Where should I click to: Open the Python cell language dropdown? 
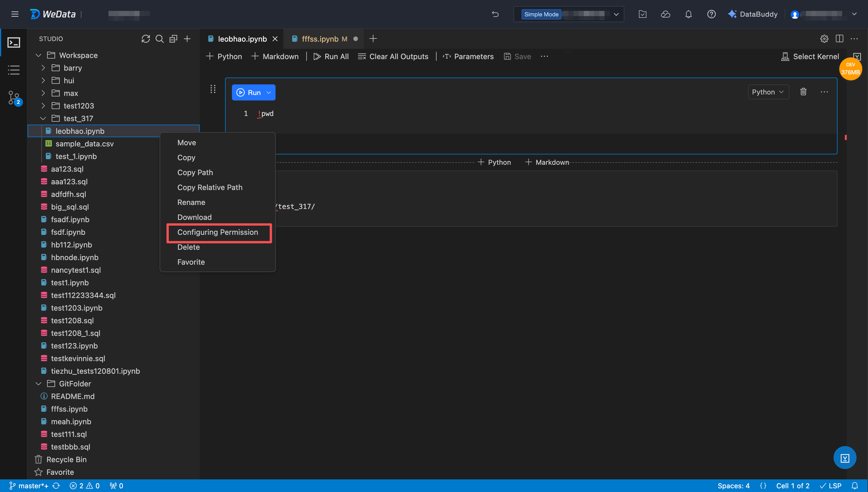click(x=768, y=92)
